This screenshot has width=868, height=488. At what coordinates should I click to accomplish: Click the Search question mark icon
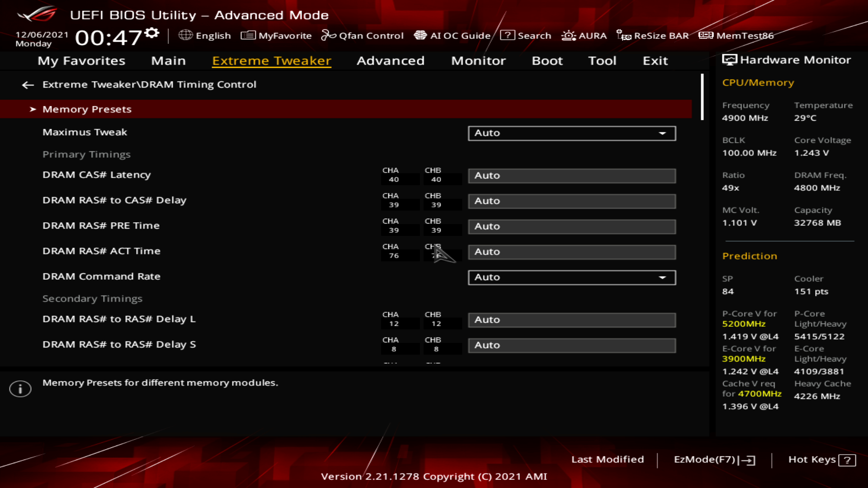pos(507,35)
